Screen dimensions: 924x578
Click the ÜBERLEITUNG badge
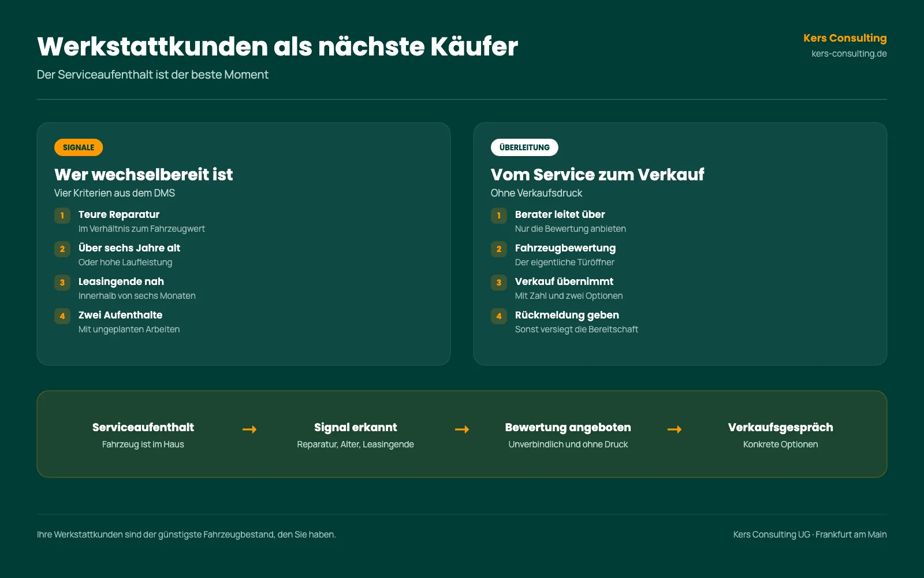[x=524, y=147]
